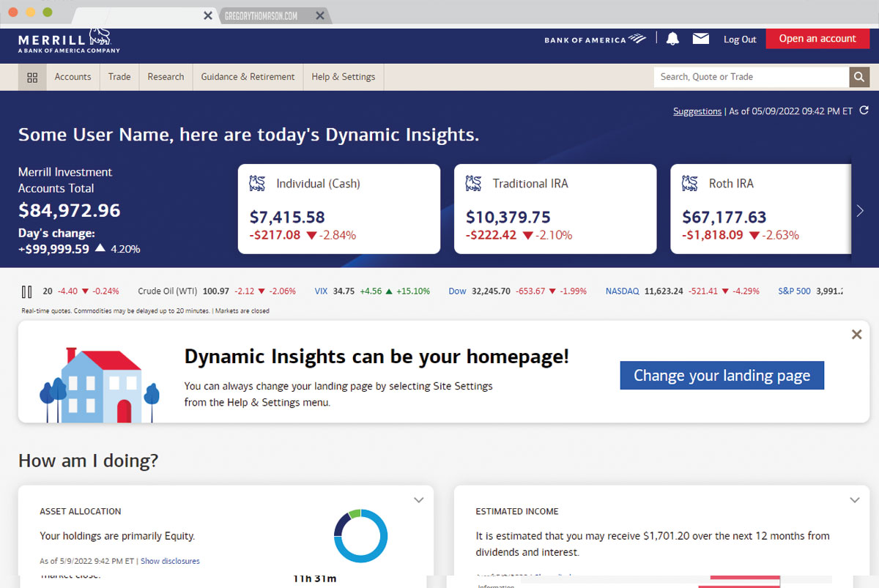Image resolution: width=879 pixels, height=588 pixels.
Task: Open the Traditional IRA account card
Action: 555,209
